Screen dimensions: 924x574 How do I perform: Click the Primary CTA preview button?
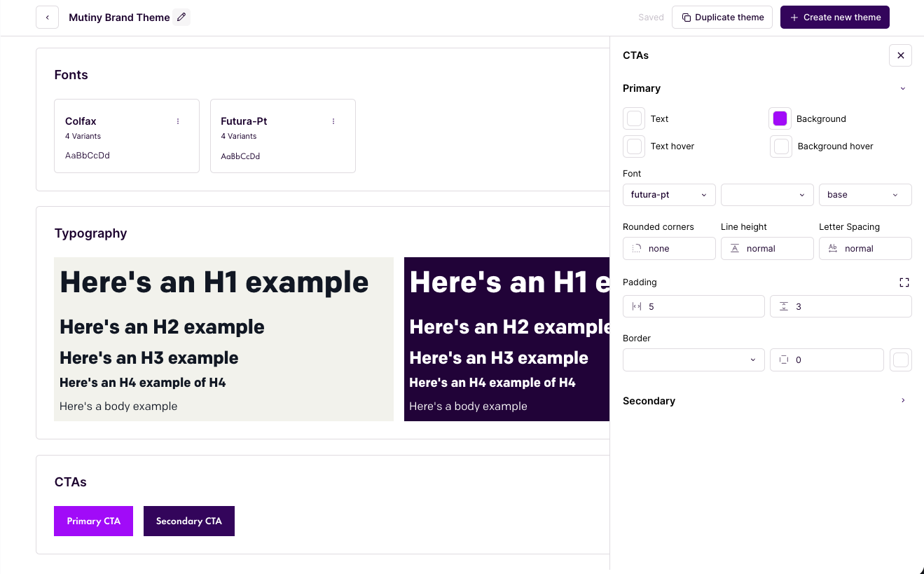pyautogui.click(x=93, y=521)
